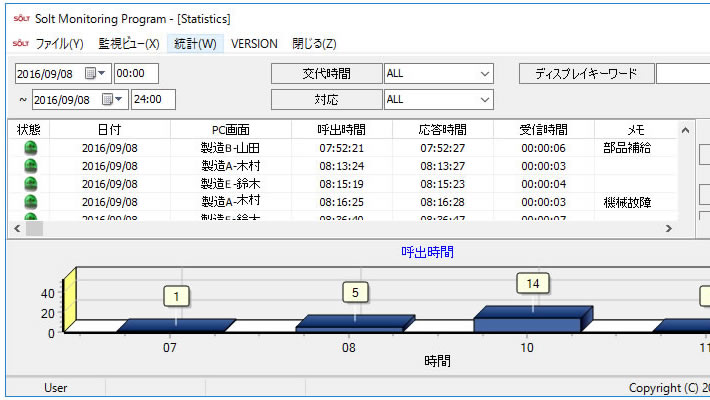Viewport: 710px width, 400px height.
Task: Click green status icon for 08:15:19 call
Action: click(30, 184)
